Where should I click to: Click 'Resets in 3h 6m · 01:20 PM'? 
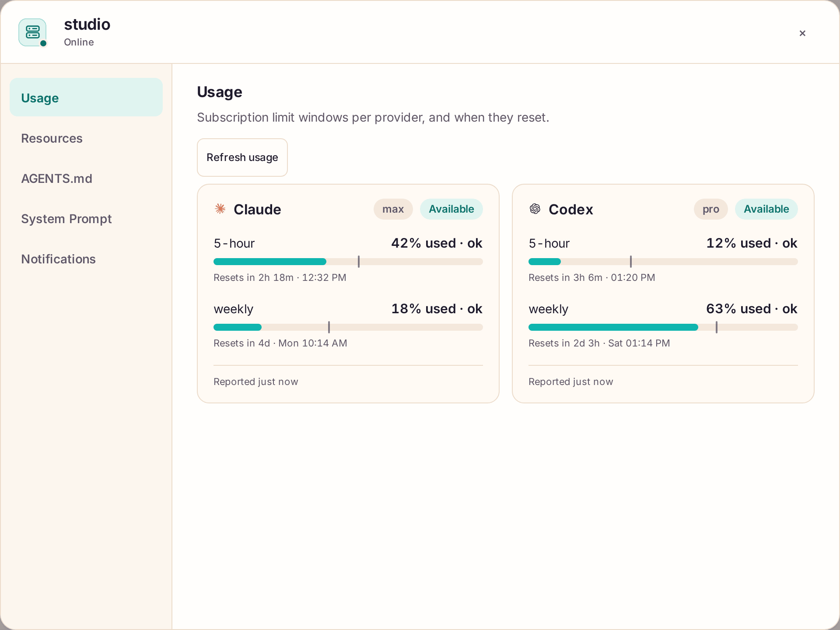592,277
